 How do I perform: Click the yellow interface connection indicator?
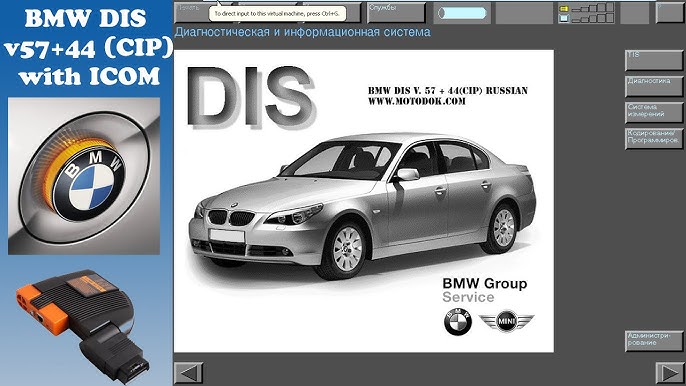[564, 8]
